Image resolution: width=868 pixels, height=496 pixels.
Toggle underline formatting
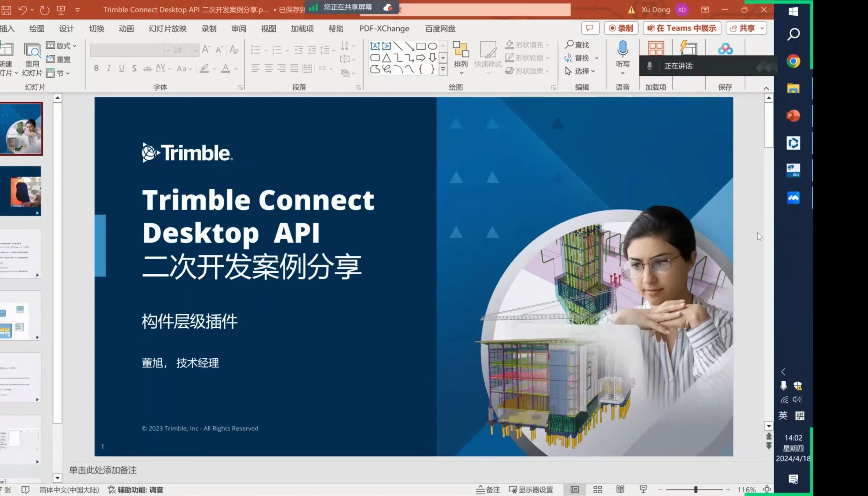[x=121, y=69]
